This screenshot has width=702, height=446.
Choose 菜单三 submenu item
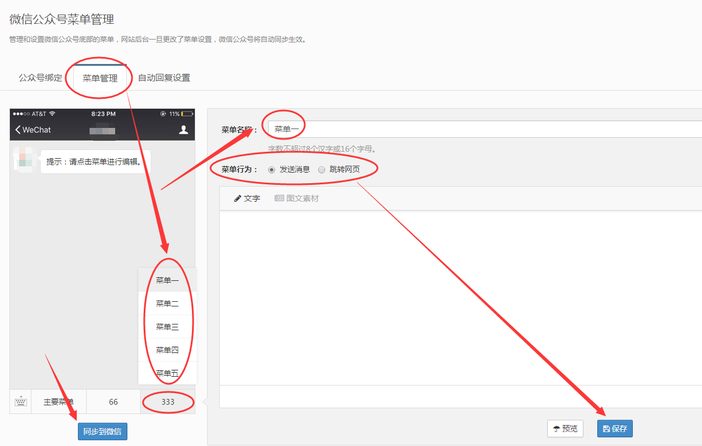point(167,327)
